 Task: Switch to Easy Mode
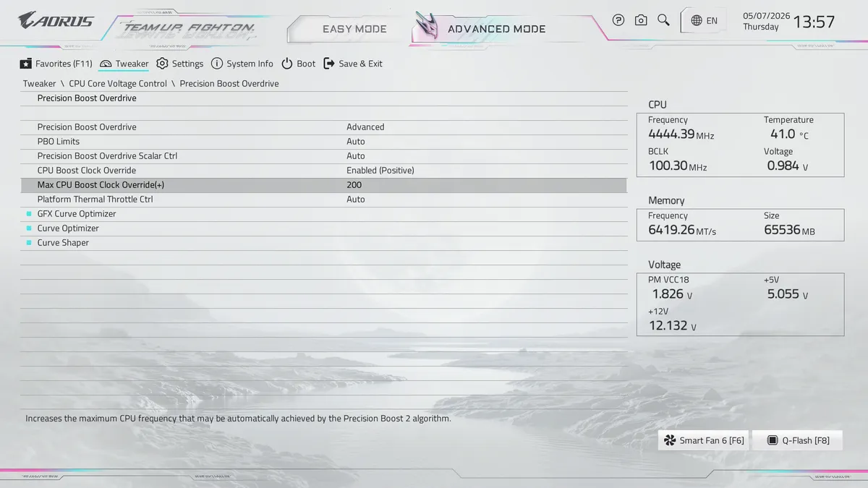point(354,29)
